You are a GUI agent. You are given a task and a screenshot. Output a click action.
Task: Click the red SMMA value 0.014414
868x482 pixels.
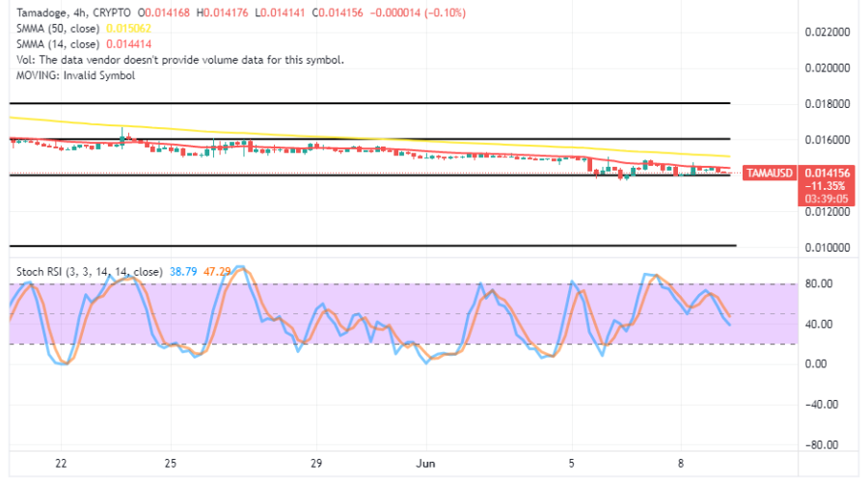(x=128, y=43)
